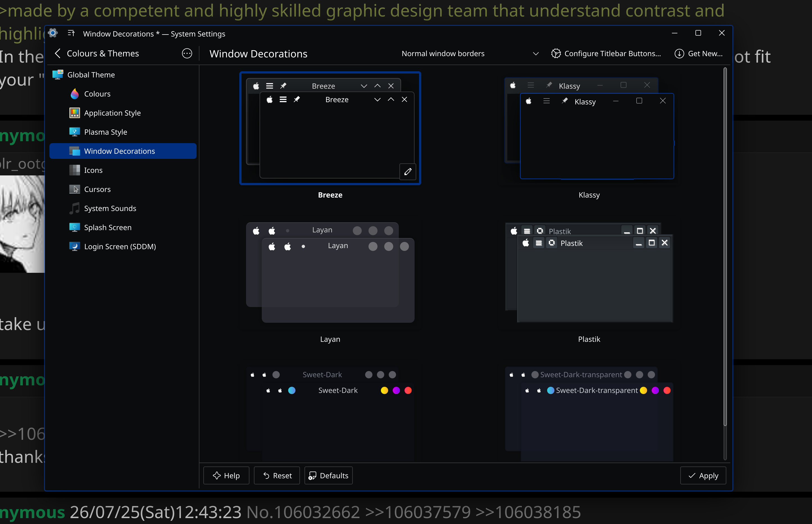Open Icons settings page

[123, 170]
